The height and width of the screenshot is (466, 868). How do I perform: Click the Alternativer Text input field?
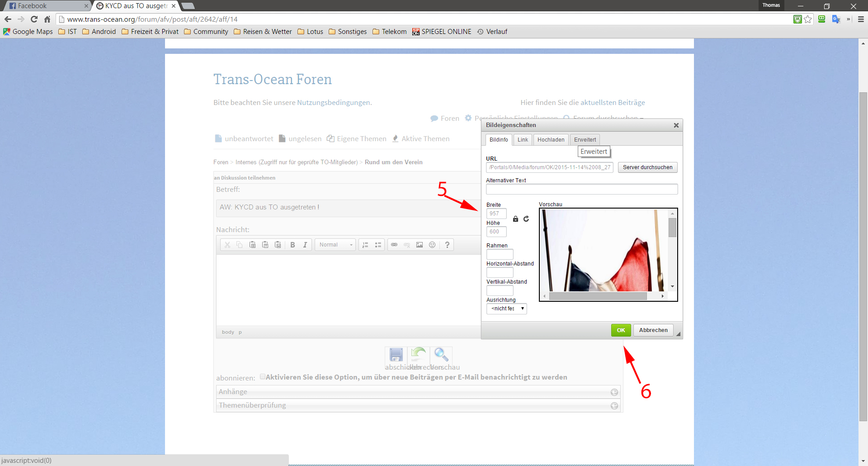click(x=581, y=189)
